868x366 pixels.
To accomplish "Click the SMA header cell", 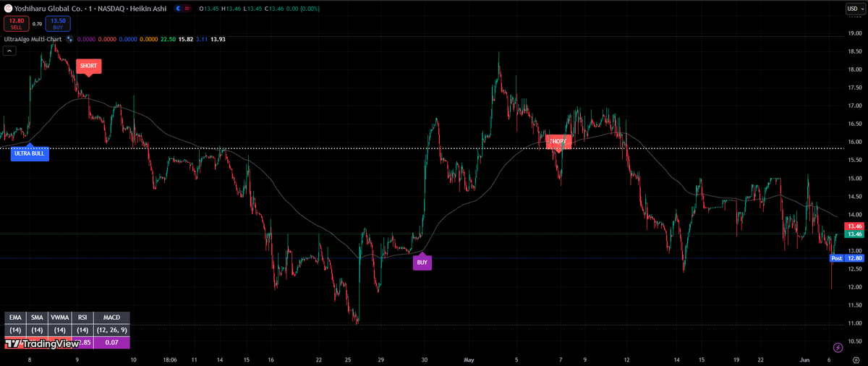I will (37, 318).
